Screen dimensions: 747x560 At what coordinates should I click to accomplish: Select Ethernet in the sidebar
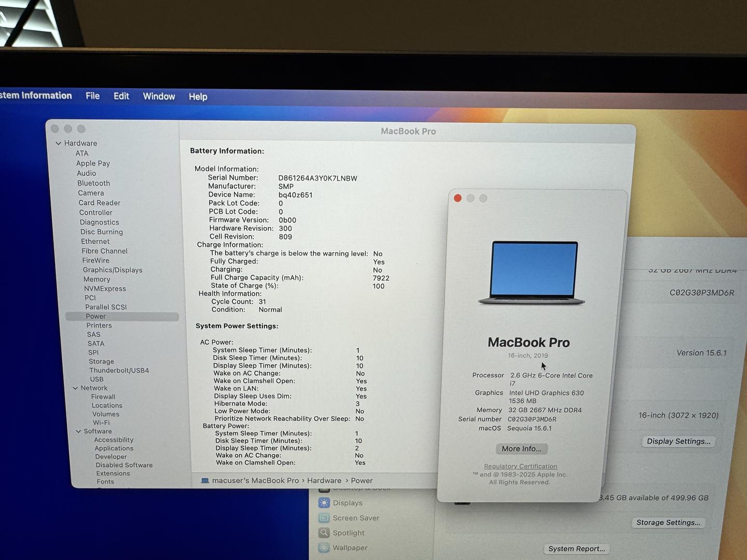[95, 241]
